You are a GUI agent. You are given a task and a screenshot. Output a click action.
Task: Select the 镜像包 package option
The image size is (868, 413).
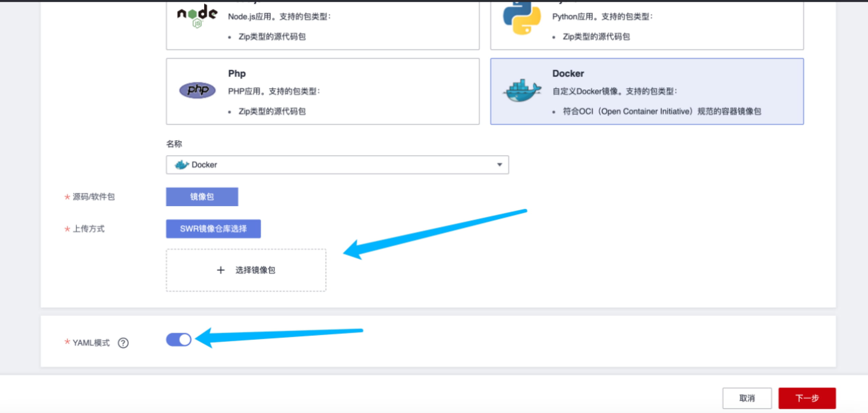pos(202,197)
